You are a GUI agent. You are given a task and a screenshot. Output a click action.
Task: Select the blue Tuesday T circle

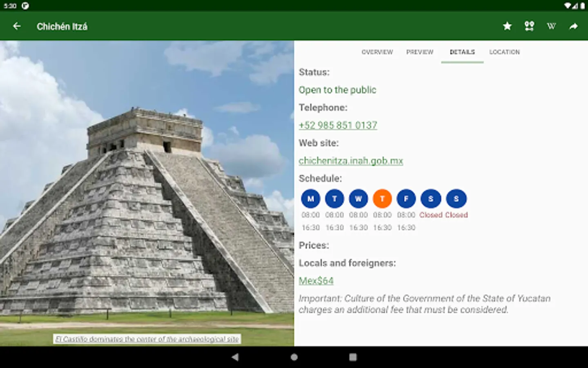[x=334, y=199]
